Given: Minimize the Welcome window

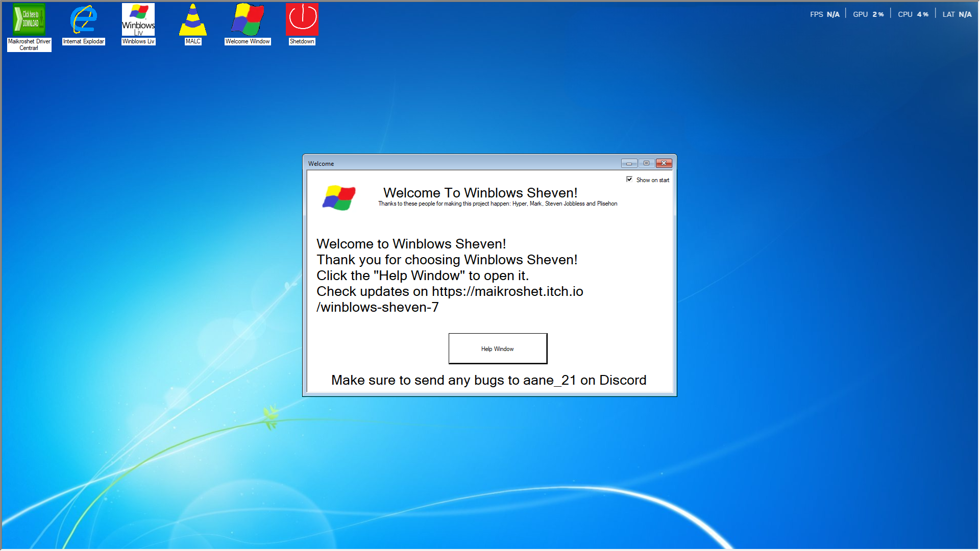Looking at the screenshot, I should click(x=629, y=163).
